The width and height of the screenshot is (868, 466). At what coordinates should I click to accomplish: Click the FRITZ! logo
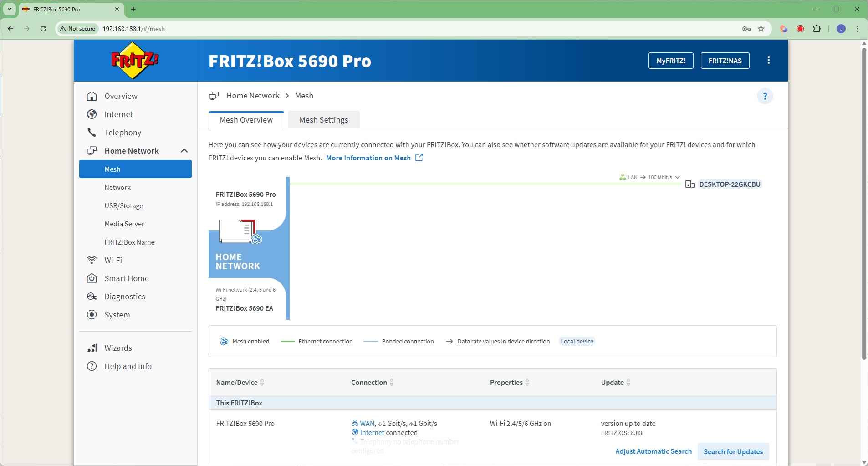pos(135,61)
